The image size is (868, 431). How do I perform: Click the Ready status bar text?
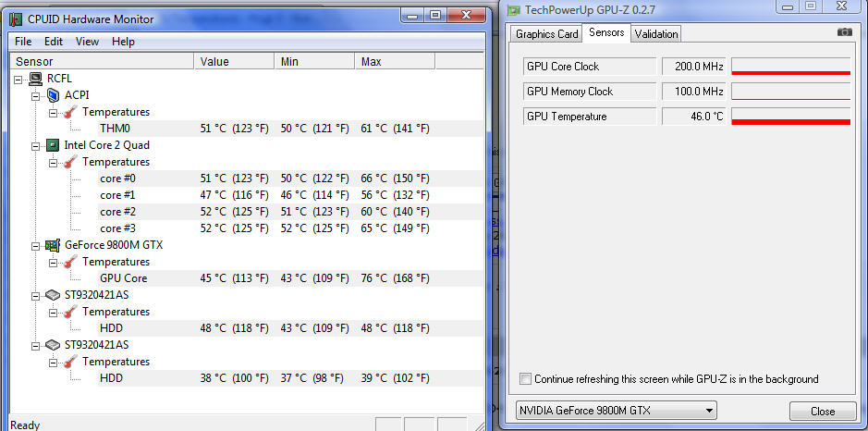[x=25, y=425]
